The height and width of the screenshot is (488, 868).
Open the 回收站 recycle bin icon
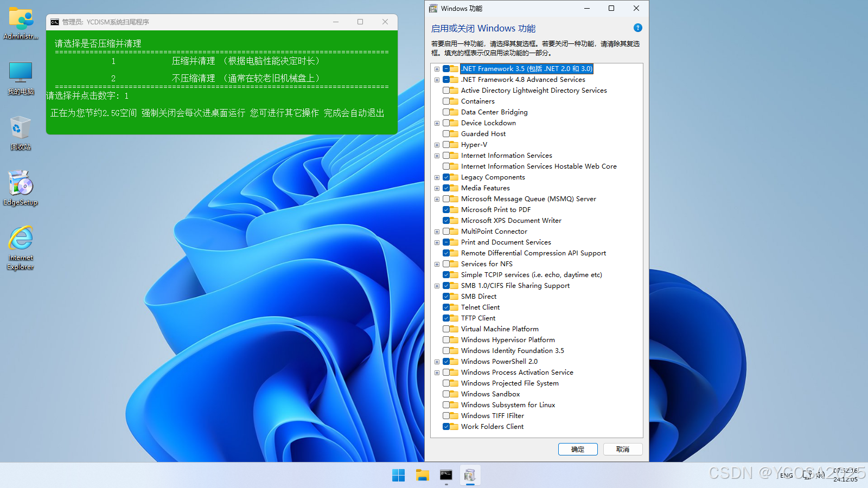[21, 133]
